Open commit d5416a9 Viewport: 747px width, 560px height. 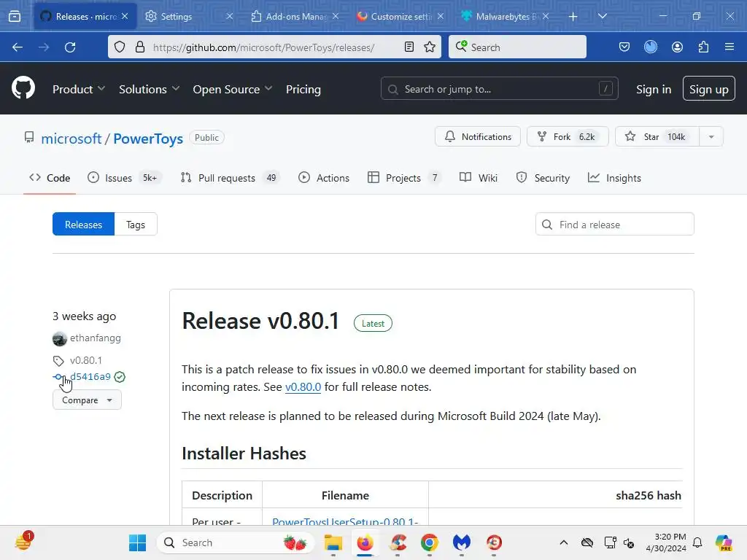(90, 377)
